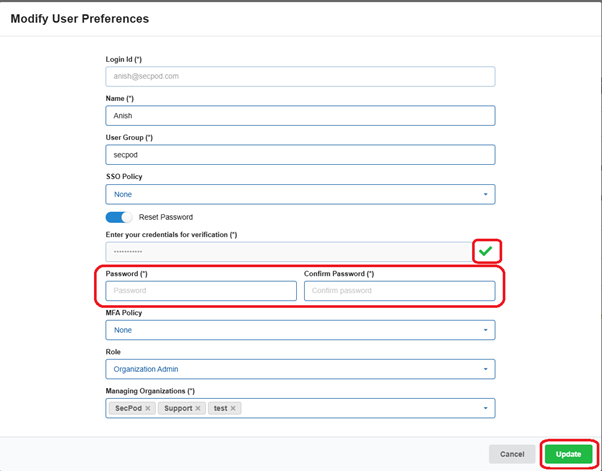This screenshot has width=602, height=471.
Task: Open the Role dropdown
Action: [x=300, y=369]
